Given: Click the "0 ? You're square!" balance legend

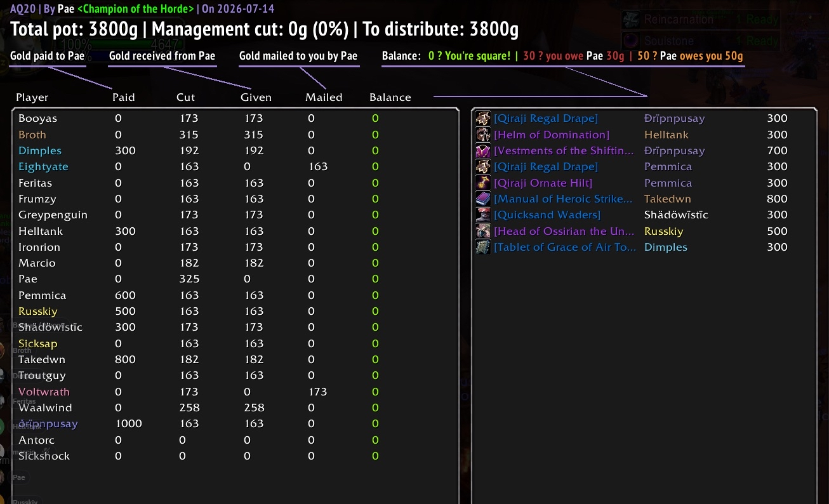Looking at the screenshot, I should pyautogui.click(x=469, y=56).
